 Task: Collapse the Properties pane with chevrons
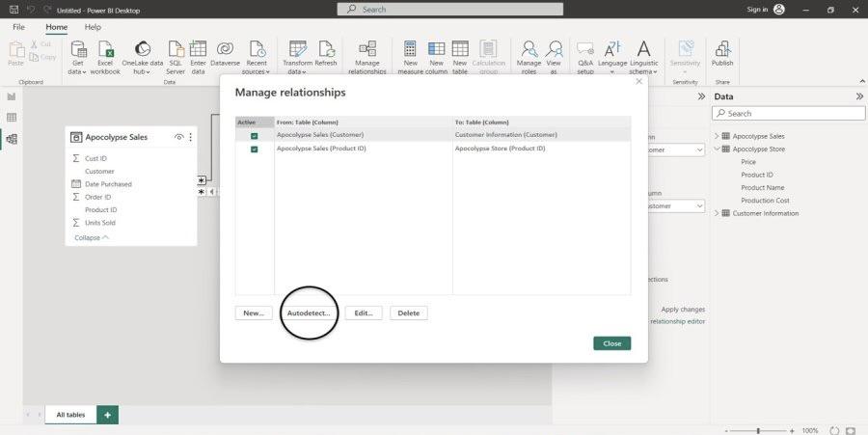[701, 96]
